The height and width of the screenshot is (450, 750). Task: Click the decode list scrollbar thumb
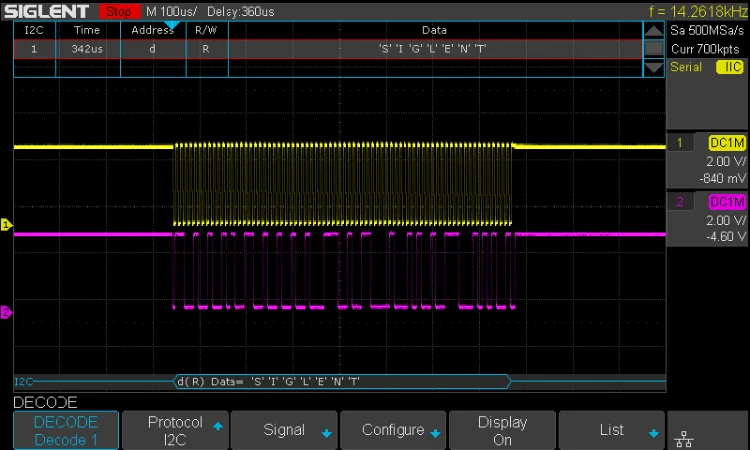click(653, 48)
